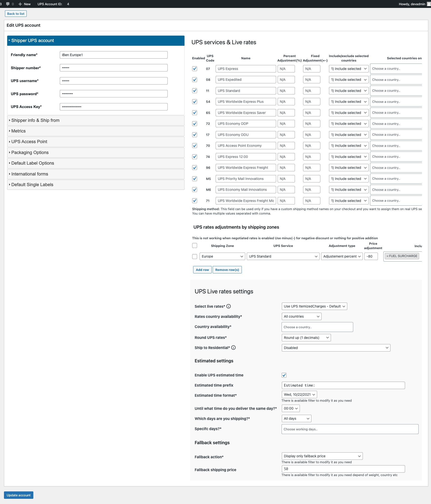The image size is (431, 504).
Task: Open the Adjustement percent type dropdown
Action: click(342, 256)
